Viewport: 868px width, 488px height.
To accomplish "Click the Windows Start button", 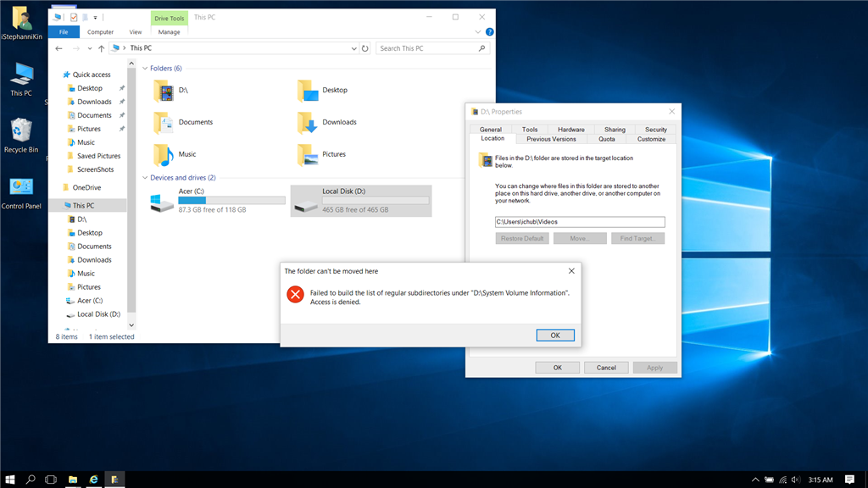I will click(10, 480).
